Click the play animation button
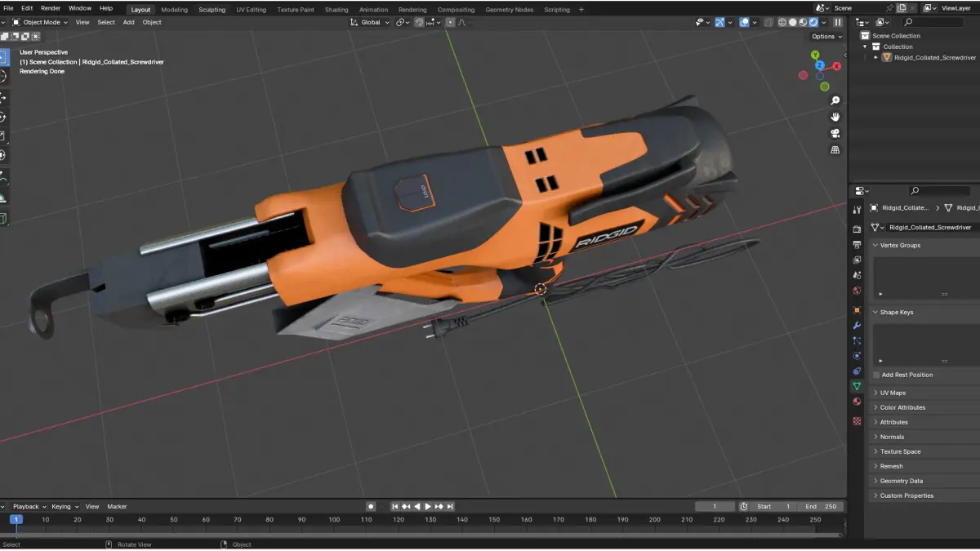The width and height of the screenshot is (980, 551). point(428,506)
